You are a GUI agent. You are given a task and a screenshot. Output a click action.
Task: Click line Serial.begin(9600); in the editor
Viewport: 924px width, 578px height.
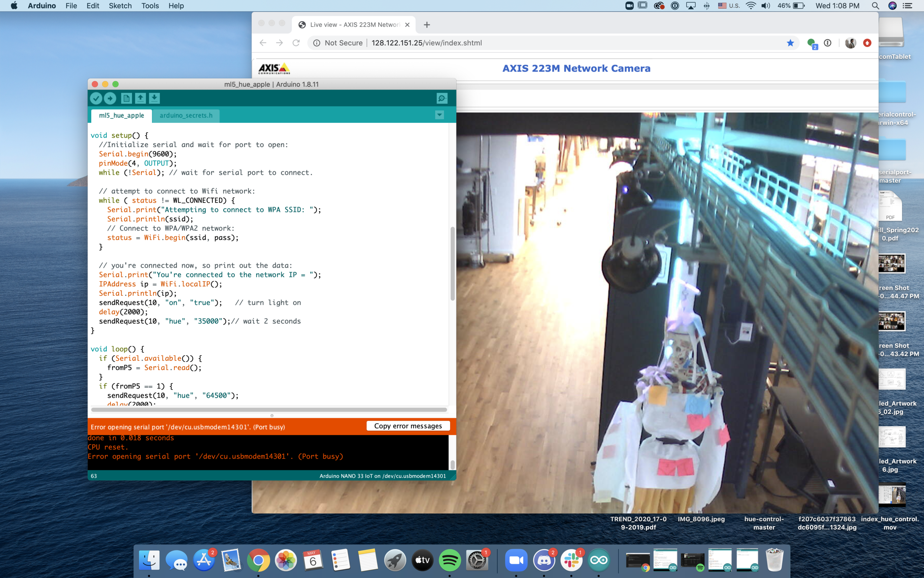(137, 154)
